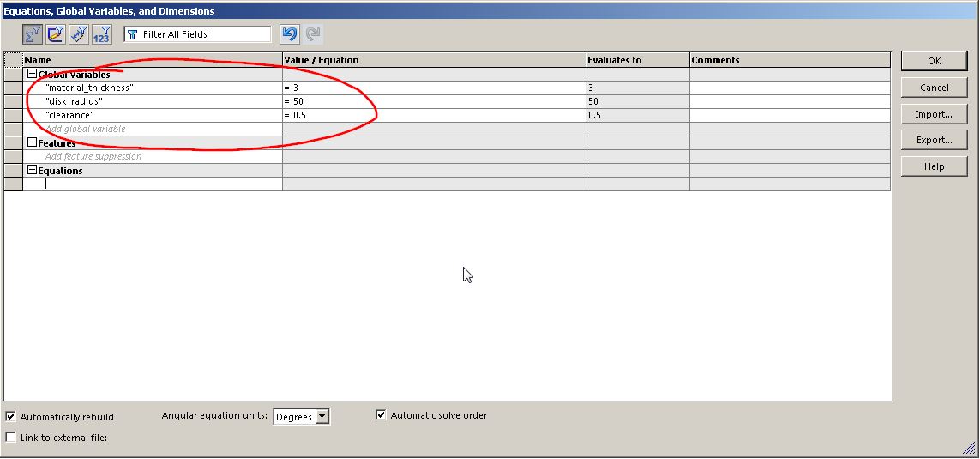Click the Undo arrow icon
The image size is (980, 459).
tap(290, 33)
